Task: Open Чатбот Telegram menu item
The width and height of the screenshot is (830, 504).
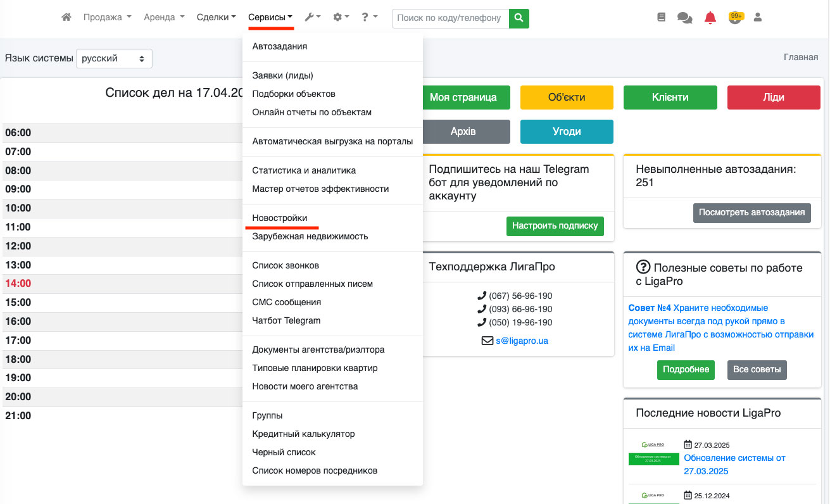Action: pos(286,320)
